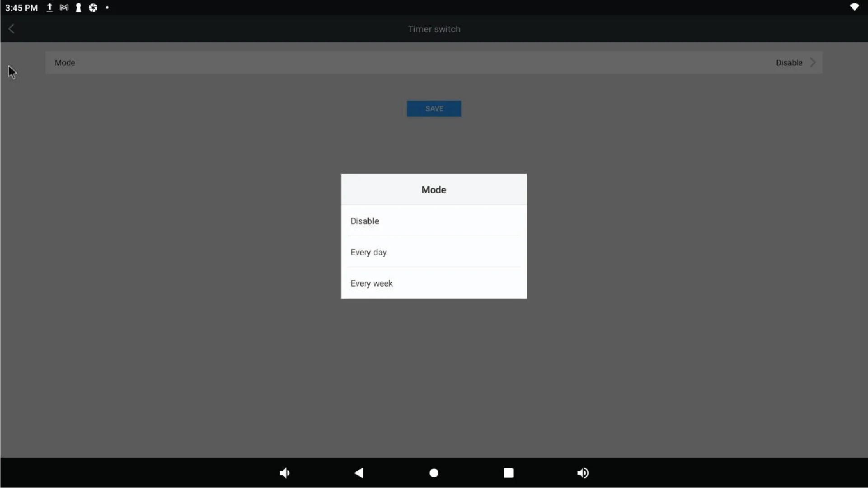Expand the Mode row chevron
Screen dimensions: 868x488
[813, 63]
